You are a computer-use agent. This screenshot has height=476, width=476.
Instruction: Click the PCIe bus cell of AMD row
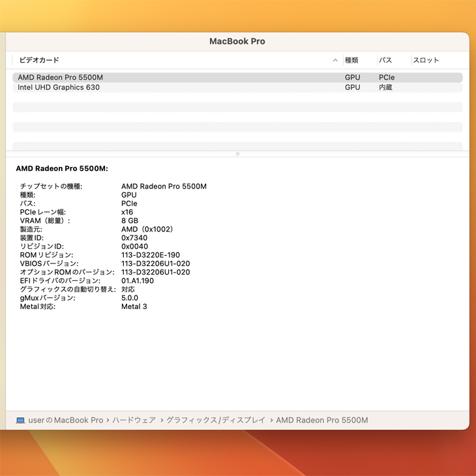(387, 78)
